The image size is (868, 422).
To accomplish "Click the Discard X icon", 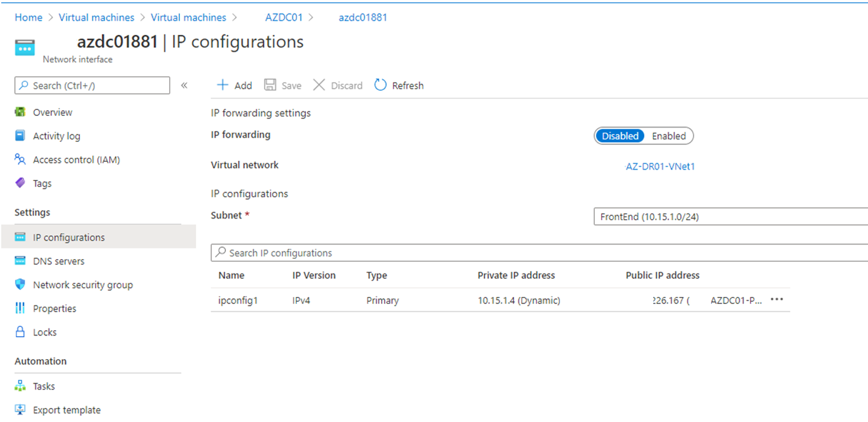I will click(x=319, y=85).
